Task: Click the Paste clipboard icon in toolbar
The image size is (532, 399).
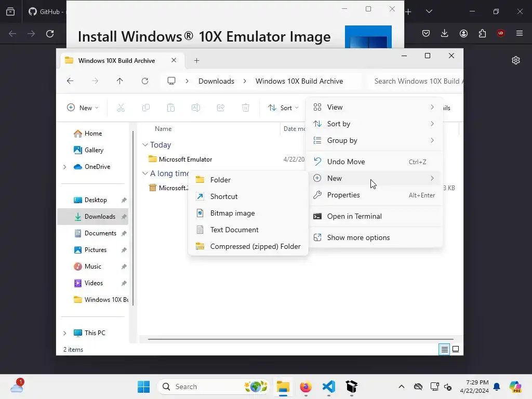Action: click(x=170, y=108)
